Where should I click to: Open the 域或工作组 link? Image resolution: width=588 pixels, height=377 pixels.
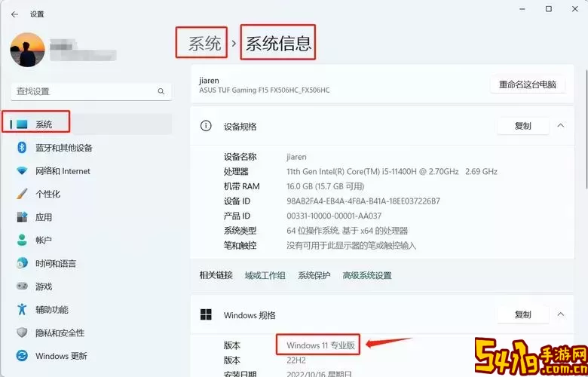265,275
